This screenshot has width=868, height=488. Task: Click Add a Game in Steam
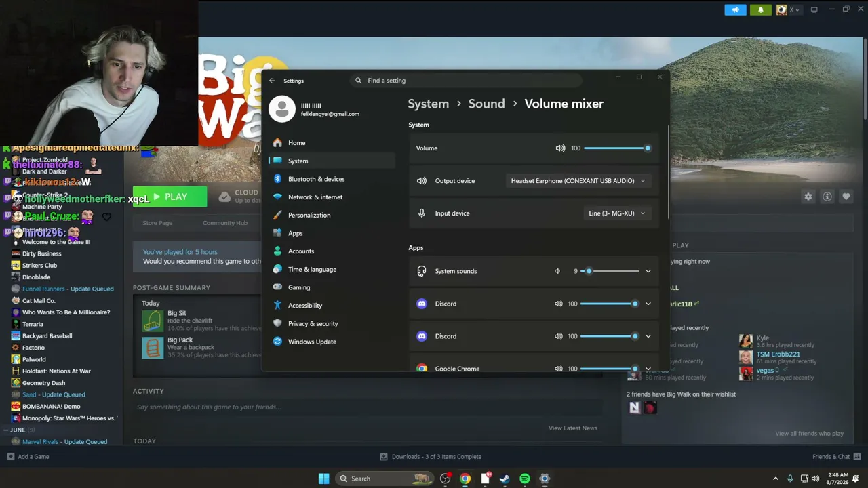pyautogui.click(x=28, y=457)
